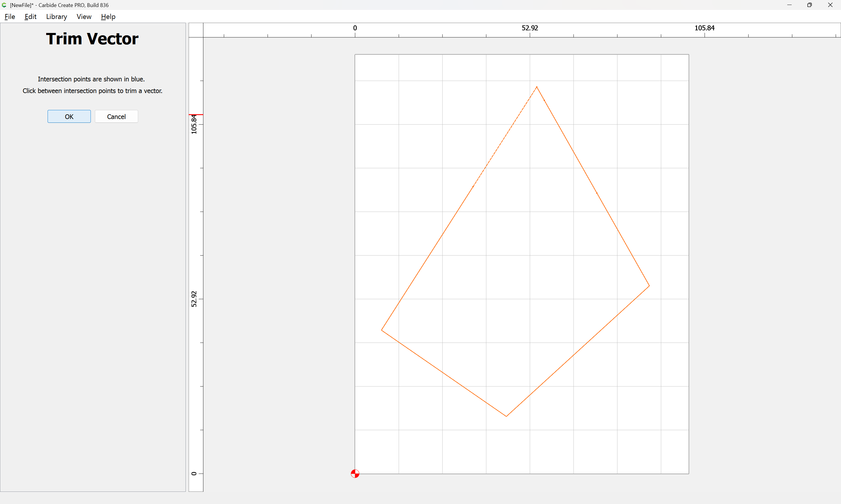841x504 pixels.
Task: Click the rightmost corner of the orange polygon
Action: click(649, 286)
